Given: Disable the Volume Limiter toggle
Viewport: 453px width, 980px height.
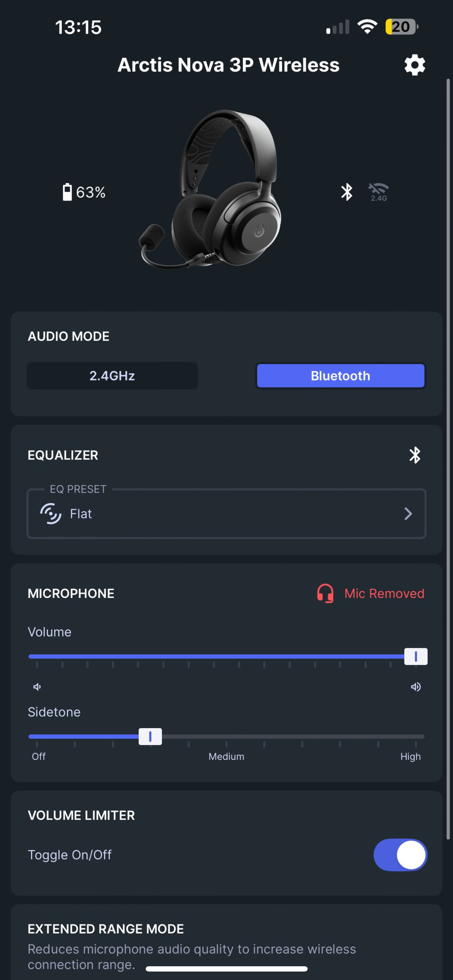Looking at the screenshot, I should point(400,855).
